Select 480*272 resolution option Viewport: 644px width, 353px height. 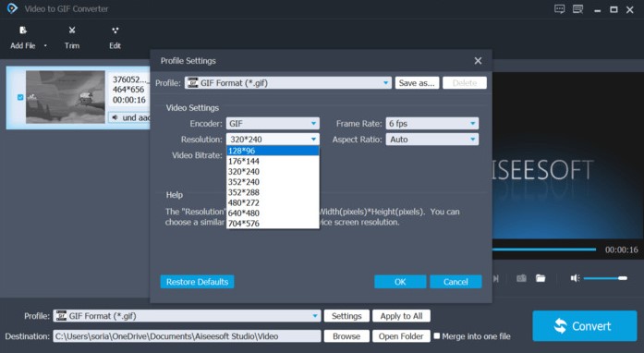tap(273, 202)
